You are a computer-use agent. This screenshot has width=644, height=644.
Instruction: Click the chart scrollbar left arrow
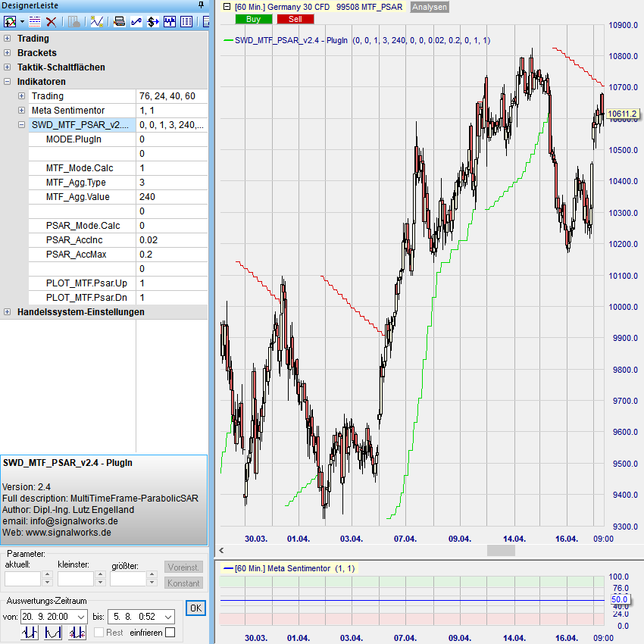[x=221, y=550]
